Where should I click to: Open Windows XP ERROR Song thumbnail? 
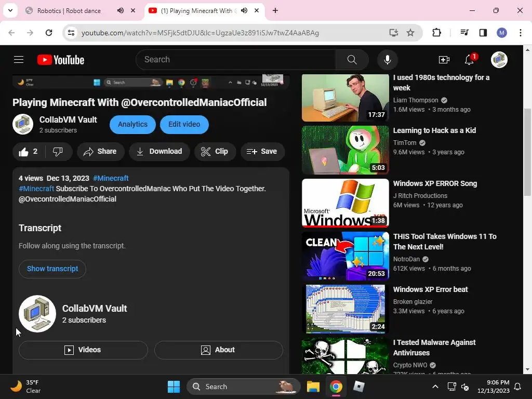tap(345, 203)
